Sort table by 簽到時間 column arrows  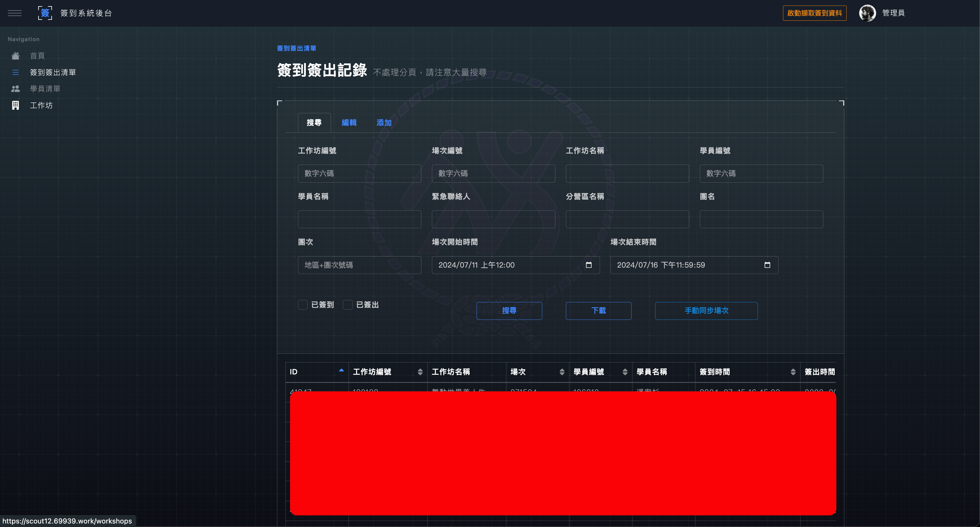click(x=793, y=372)
